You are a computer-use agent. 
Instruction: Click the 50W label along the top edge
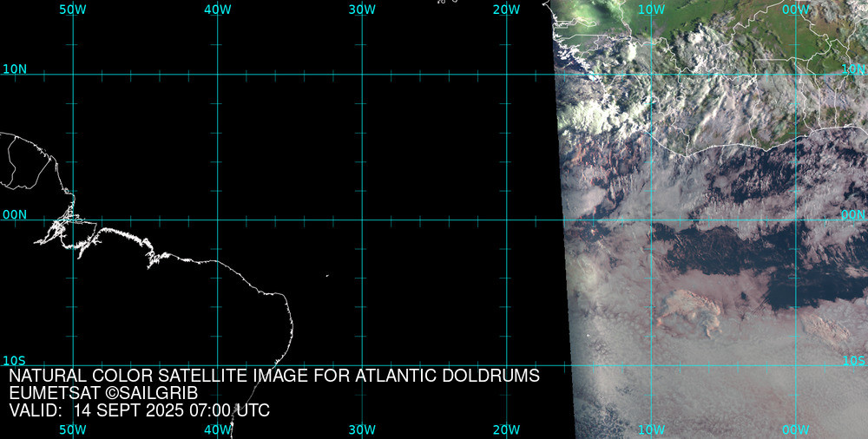tap(73, 10)
